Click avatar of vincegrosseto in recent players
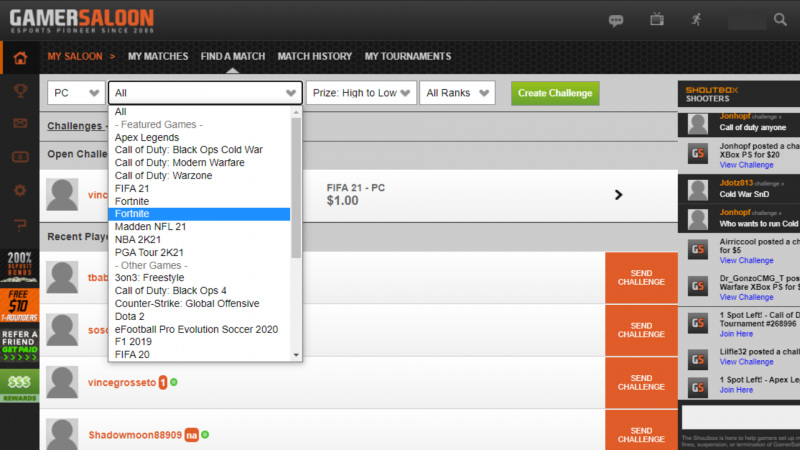 click(62, 382)
